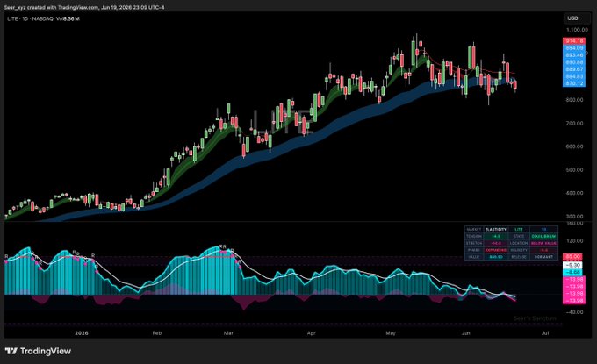The width and height of the screenshot is (597, 364).
Task: Click the -40.00 indicator axis label
Action: point(574,312)
